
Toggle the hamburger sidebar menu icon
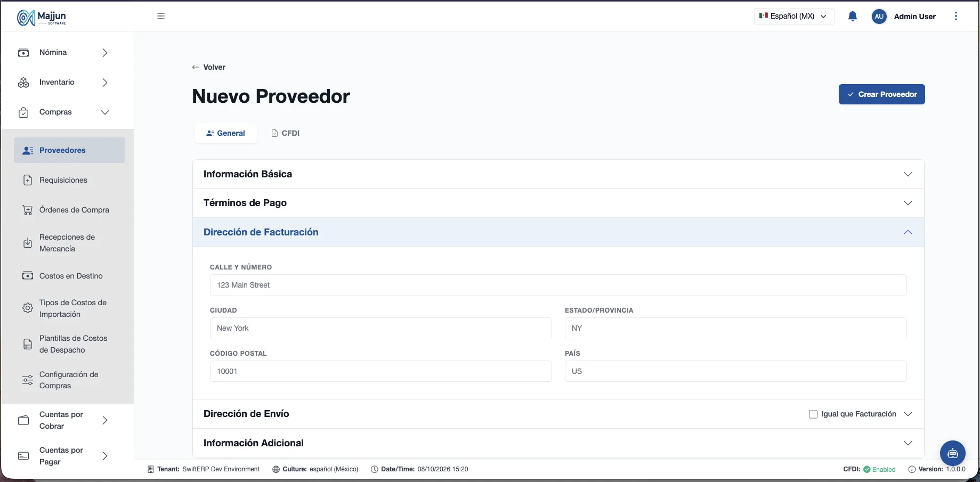pyautogui.click(x=161, y=16)
